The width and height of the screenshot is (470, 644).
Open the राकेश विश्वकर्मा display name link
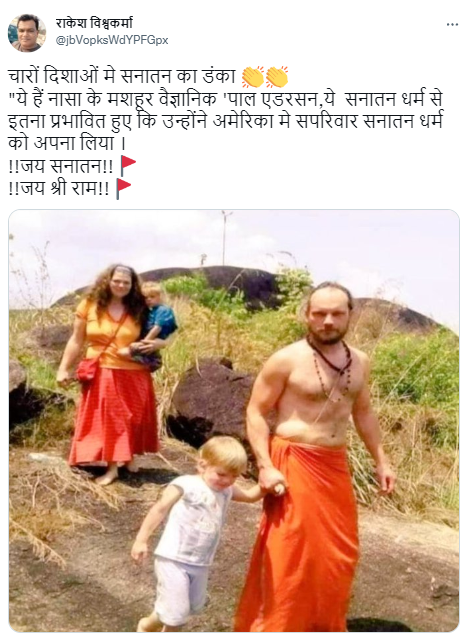pyautogui.click(x=94, y=23)
